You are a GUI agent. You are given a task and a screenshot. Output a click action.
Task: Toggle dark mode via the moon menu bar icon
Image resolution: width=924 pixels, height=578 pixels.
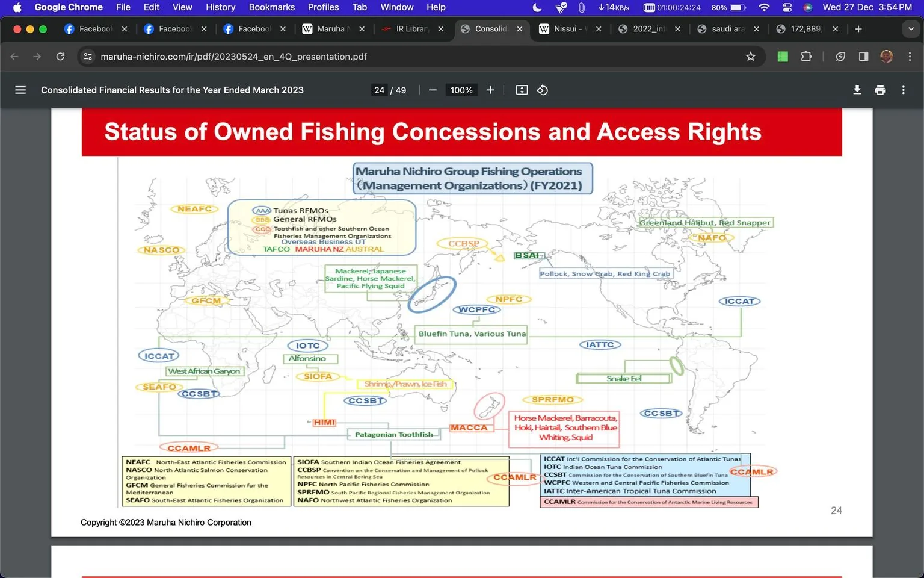[x=537, y=7]
